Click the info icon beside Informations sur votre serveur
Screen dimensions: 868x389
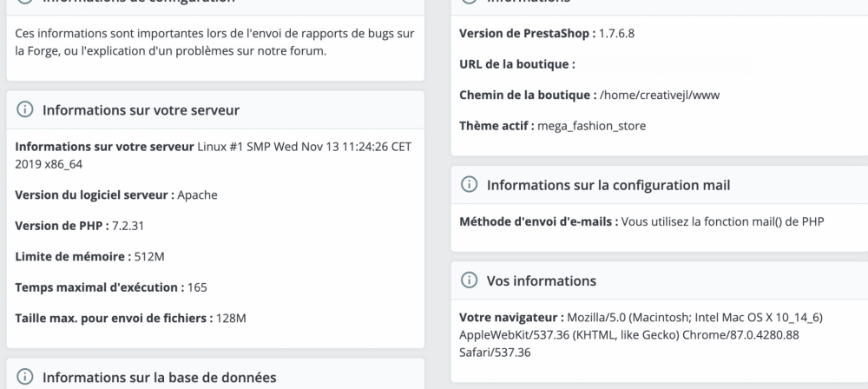coord(25,109)
